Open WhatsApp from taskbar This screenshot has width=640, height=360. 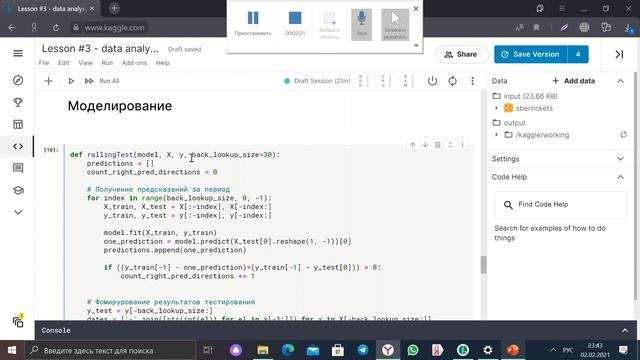[x=413, y=350]
